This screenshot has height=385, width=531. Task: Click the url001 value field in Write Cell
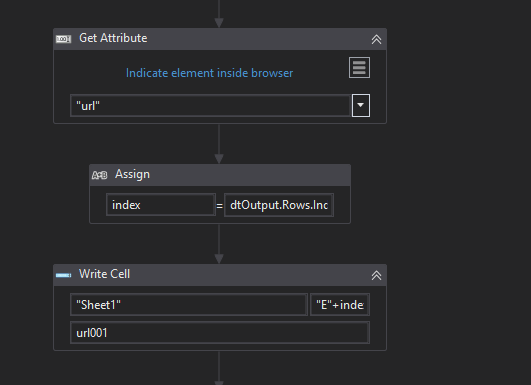220,333
